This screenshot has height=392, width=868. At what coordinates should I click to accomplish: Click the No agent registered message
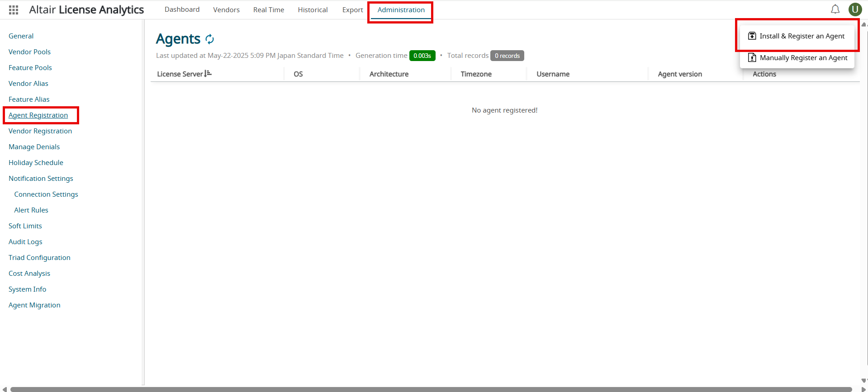(504, 110)
